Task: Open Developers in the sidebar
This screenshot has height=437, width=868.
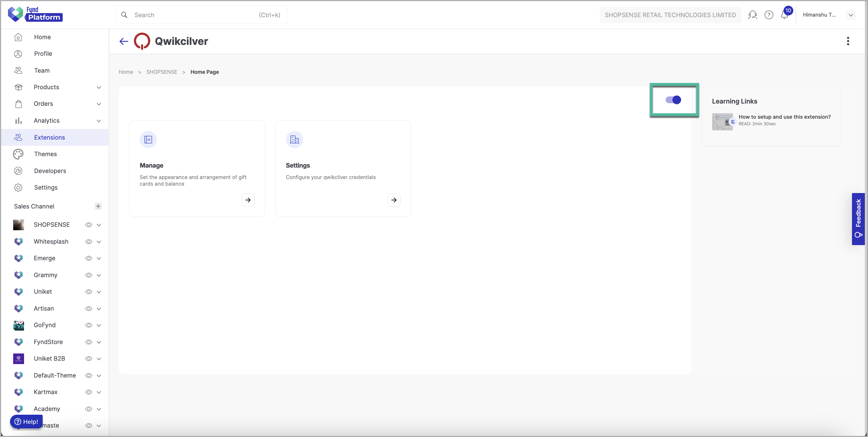Action: [x=55, y=171]
